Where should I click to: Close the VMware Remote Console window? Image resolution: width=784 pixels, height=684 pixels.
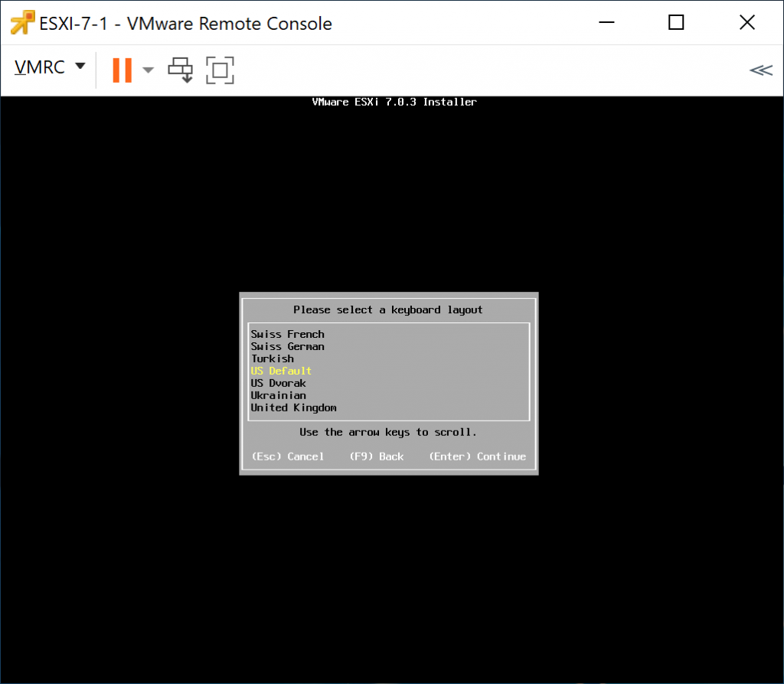pos(747,22)
